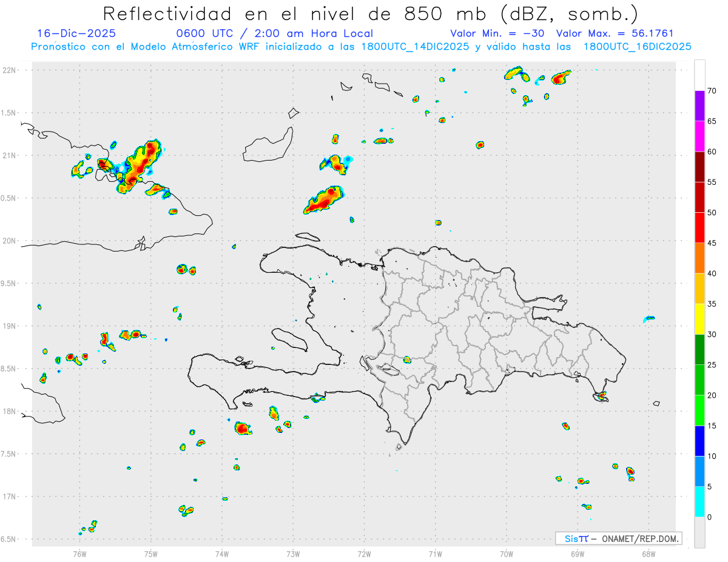Viewport: 728px width, 562px height.
Task: Click the 'Valor Max. = 56.1761' text
Action: [615, 33]
